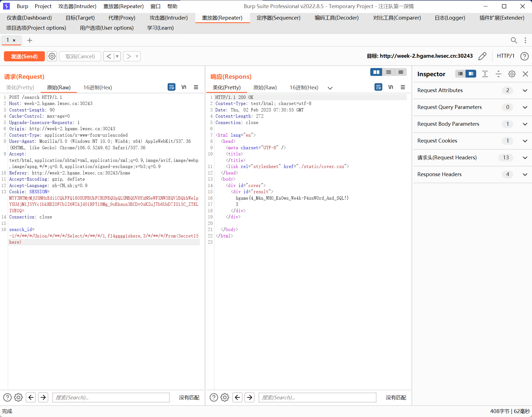Viewport: 532px width, 417px height.
Task: Click the Response search help icon
Action: [214, 397]
